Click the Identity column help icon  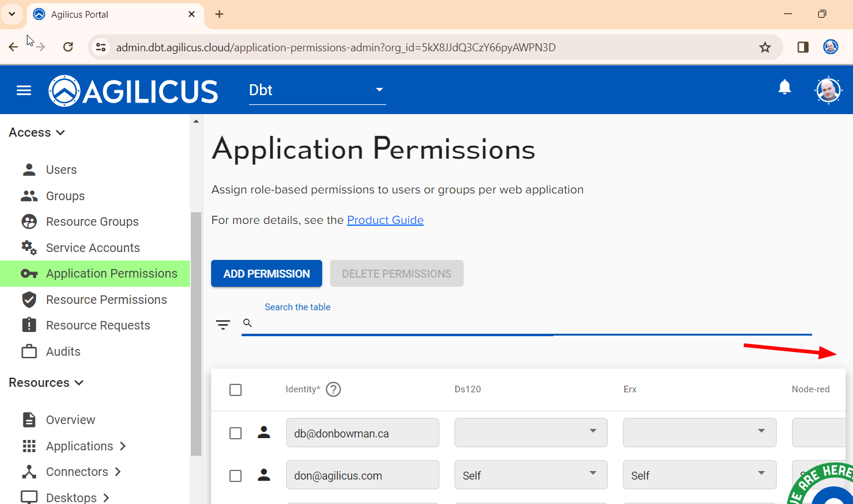tap(333, 389)
